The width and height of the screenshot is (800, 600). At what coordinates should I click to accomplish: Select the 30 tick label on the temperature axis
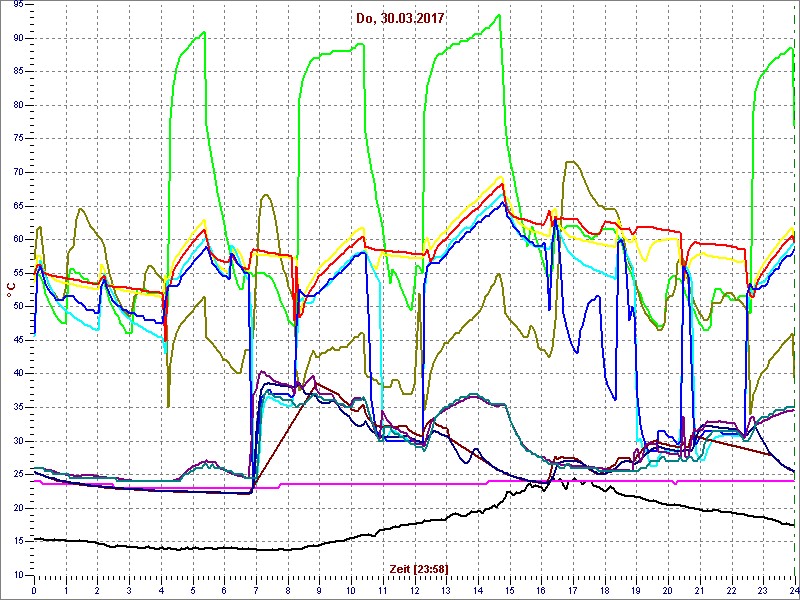(17, 441)
